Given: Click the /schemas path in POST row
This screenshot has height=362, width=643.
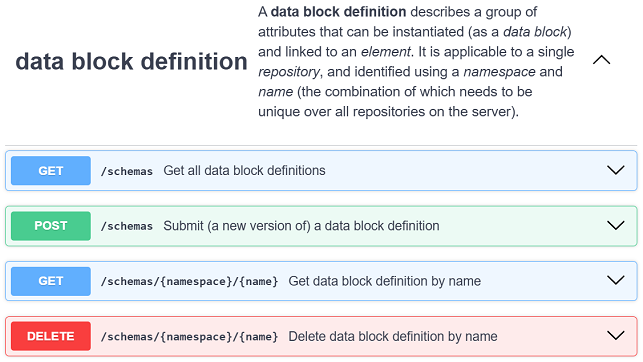Looking at the screenshot, I should click(127, 226).
